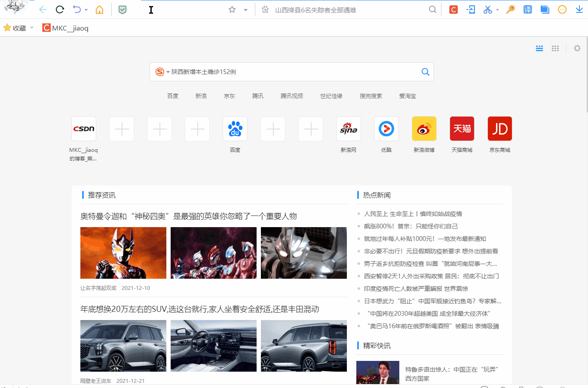Viewport: 588px width, 388px height.
Task: Click the translate page icon
Action: tap(528, 9)
